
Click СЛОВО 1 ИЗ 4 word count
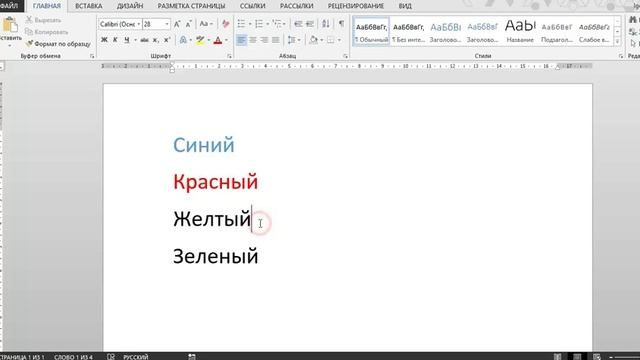73,357
